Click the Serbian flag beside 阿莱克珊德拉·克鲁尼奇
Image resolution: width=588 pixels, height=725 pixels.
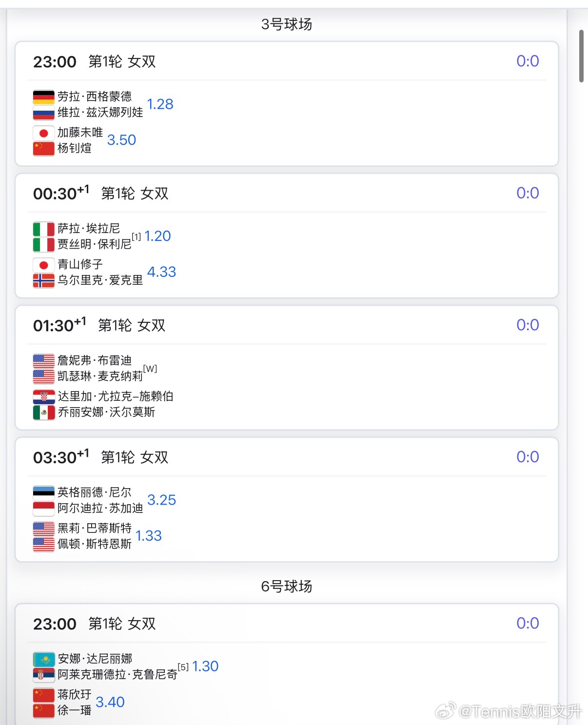43,675
